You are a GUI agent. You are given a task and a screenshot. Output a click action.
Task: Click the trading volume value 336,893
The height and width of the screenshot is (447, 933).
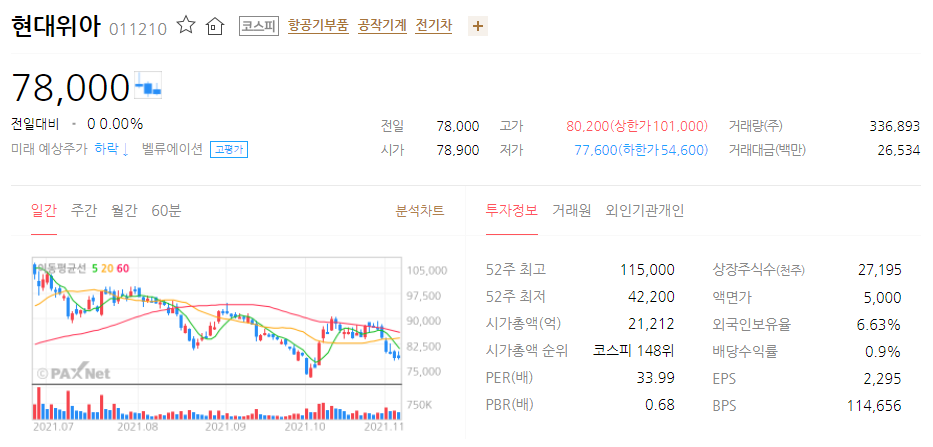click(894, 126)
